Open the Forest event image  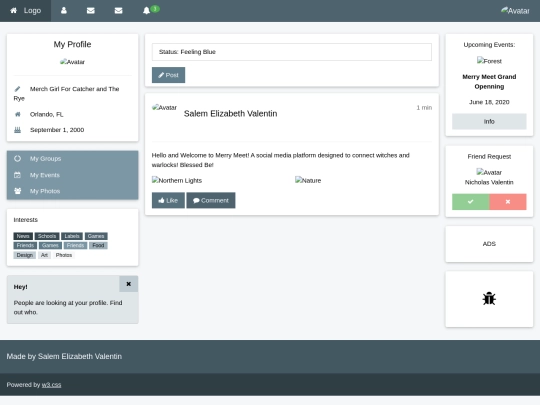click(489, 61)
